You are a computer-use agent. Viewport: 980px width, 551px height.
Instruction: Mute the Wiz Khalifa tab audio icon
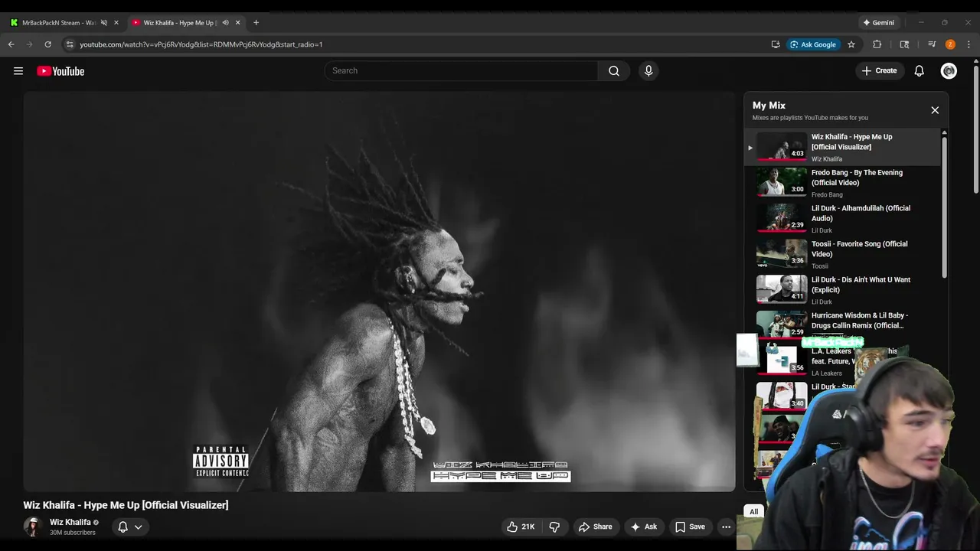click(225, 22)
